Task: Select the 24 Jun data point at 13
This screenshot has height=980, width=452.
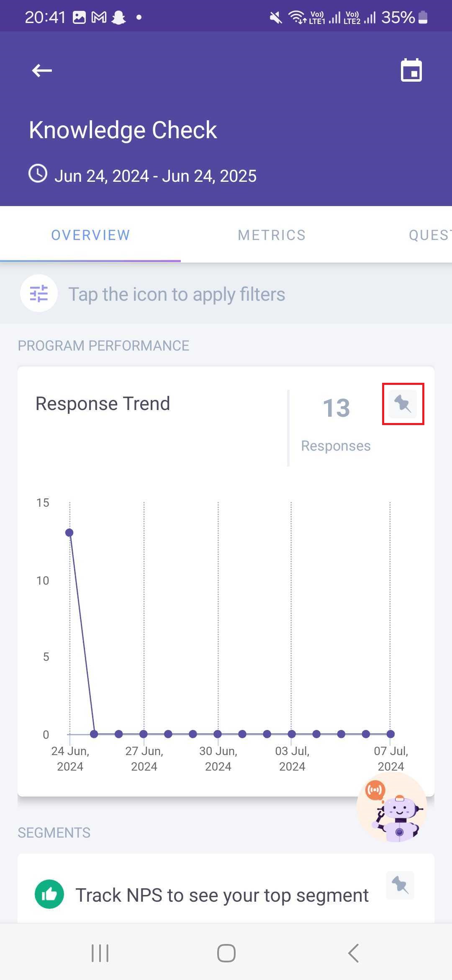Action: [69, 533]
